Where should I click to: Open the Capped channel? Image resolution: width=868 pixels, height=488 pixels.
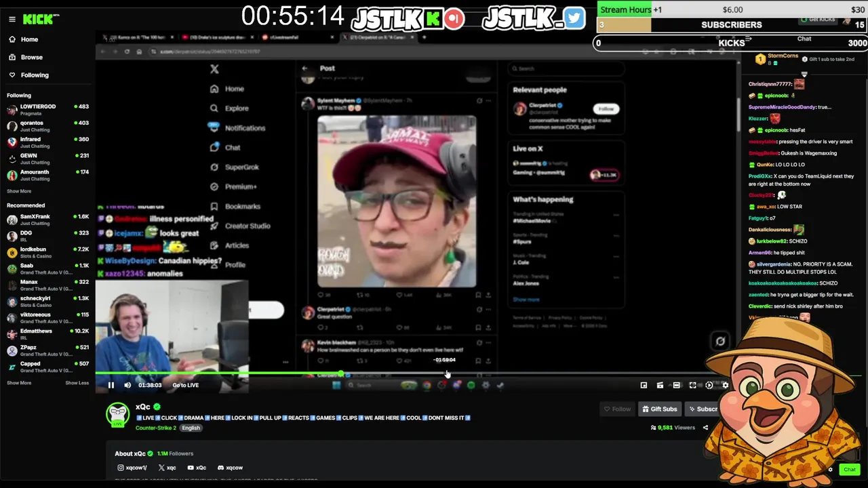[47, 367]
